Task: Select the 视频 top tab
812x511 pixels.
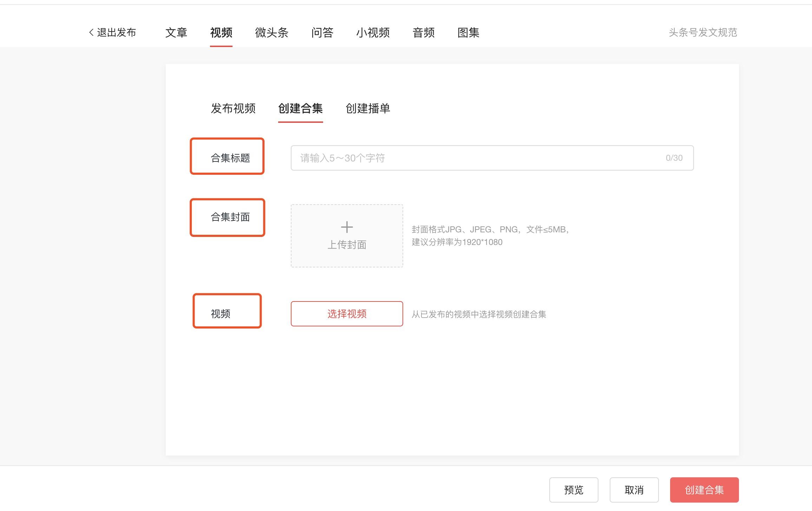Action: tap(221, 33)
